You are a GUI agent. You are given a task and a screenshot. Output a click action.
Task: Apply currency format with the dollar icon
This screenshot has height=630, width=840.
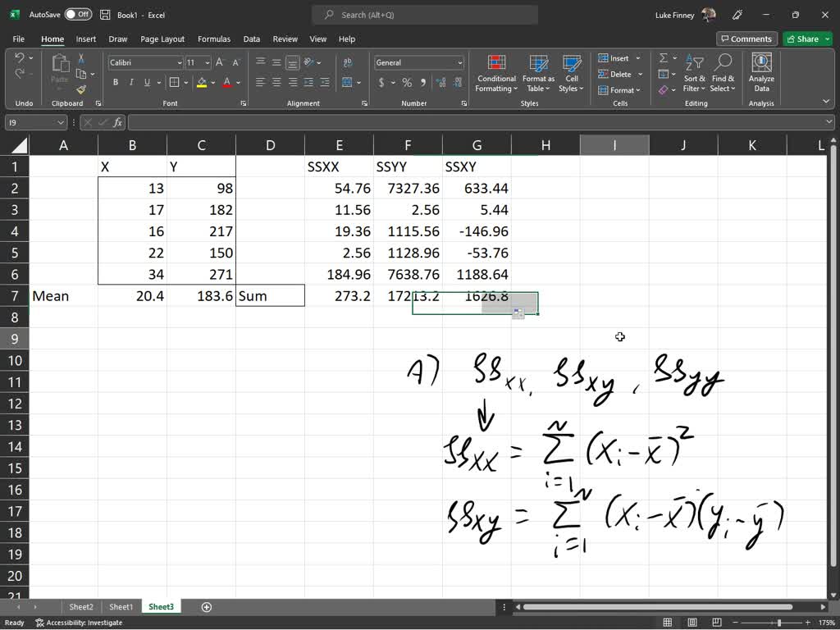point(381,83)
